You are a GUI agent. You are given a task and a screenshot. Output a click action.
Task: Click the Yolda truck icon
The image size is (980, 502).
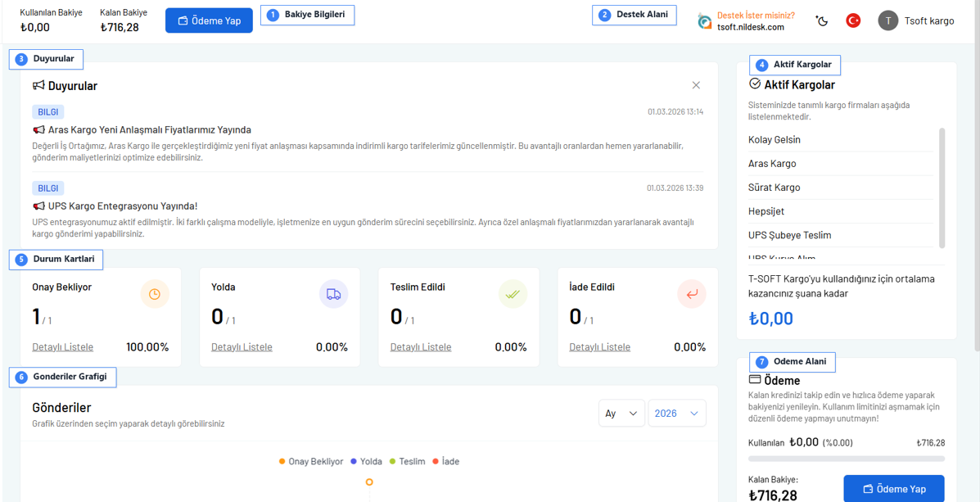333,294
